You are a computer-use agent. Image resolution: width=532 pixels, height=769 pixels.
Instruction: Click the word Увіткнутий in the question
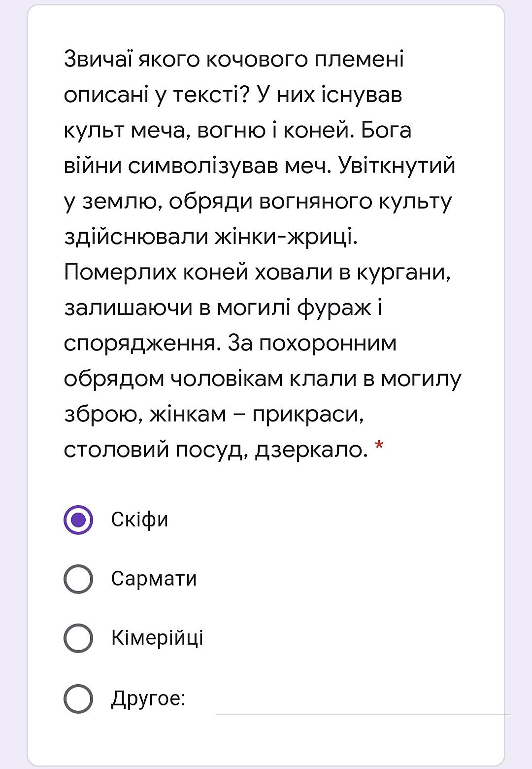tap(397, 166)
